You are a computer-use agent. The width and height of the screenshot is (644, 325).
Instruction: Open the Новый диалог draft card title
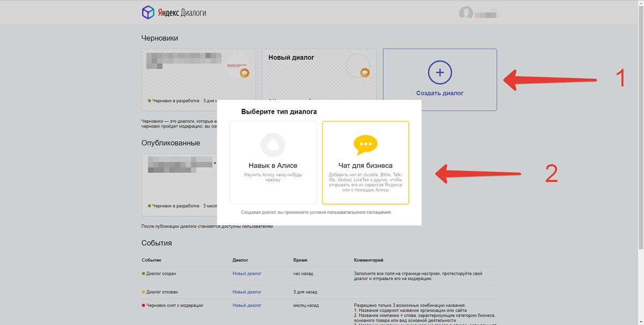point(291,57)
